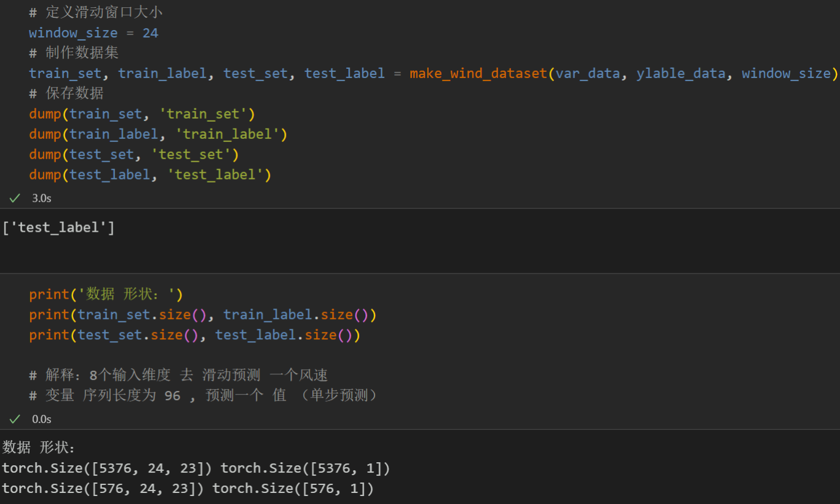Click output line torch.Size([5376, 24, 23])
Viewport: 840px width, 504px height.
[196, 468]
